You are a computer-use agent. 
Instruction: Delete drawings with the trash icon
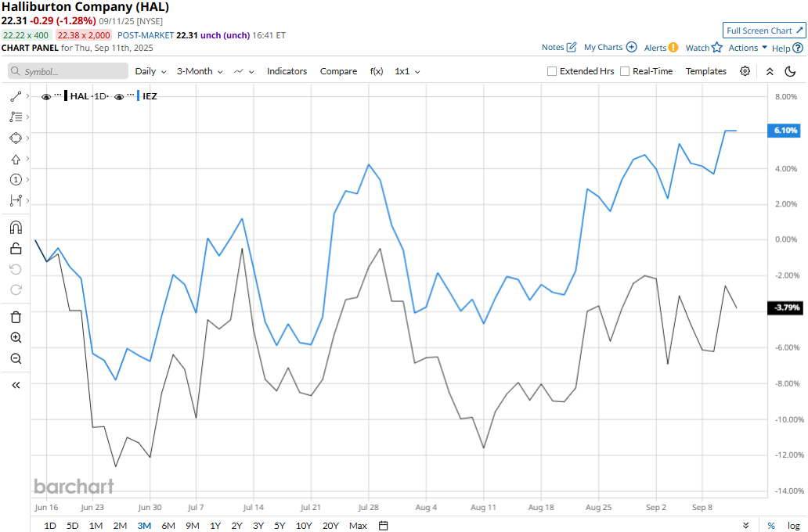[16, 317]
